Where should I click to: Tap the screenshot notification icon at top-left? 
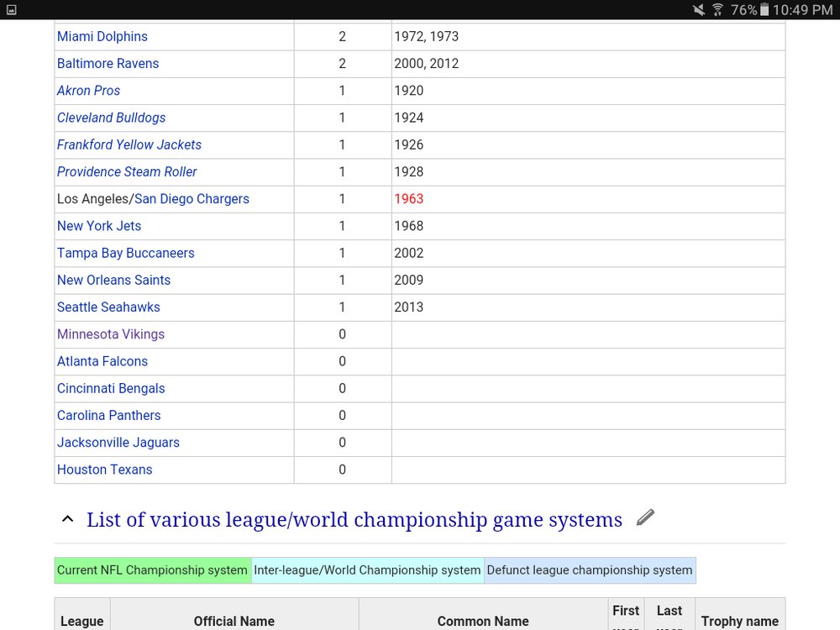click(11, 10)
